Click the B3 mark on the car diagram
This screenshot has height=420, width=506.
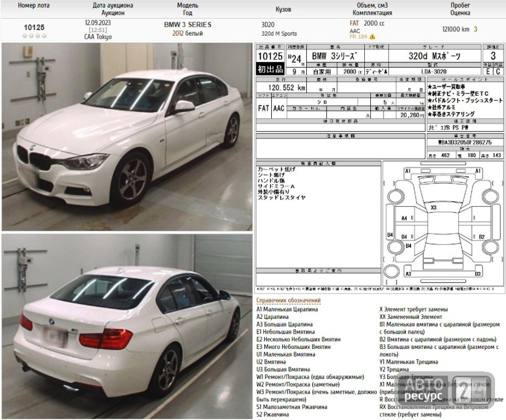pos(478,274)
